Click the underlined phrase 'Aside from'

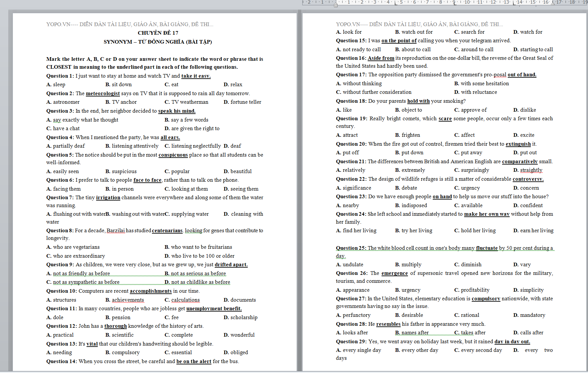pyautogui.click(x=381, y=58)
